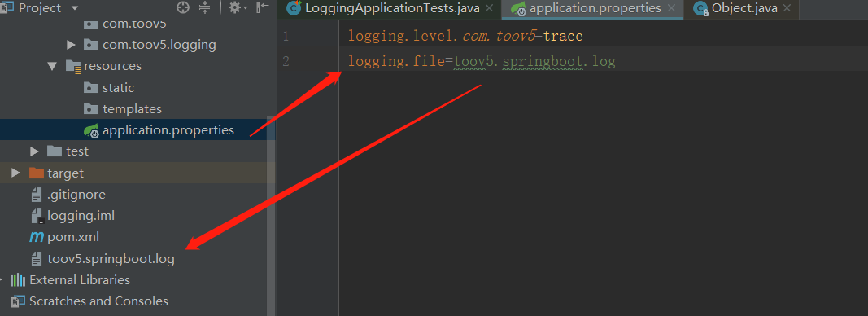868x316 pixels.
Task: Click the logging.level.com.toov5 property key
Action: point(442,37)
